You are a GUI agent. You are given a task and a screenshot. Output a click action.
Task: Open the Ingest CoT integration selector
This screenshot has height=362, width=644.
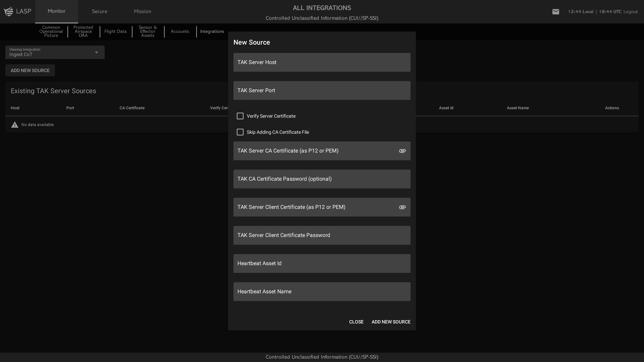pos(55,52)
